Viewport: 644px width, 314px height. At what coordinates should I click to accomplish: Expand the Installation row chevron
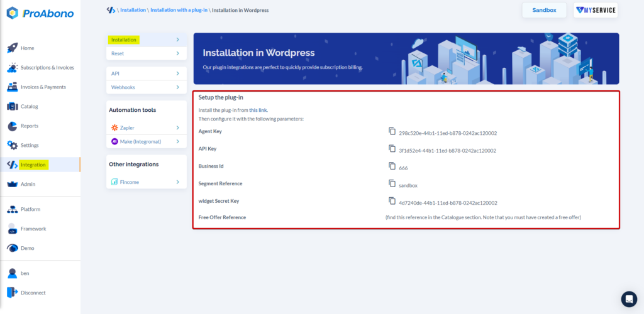coord(178,40)
